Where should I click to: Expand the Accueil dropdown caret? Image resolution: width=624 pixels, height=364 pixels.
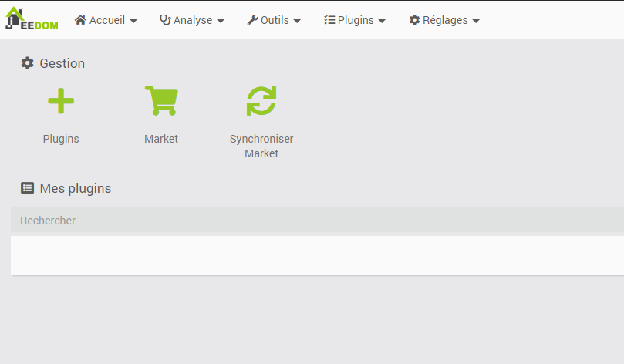click(133, 21)
